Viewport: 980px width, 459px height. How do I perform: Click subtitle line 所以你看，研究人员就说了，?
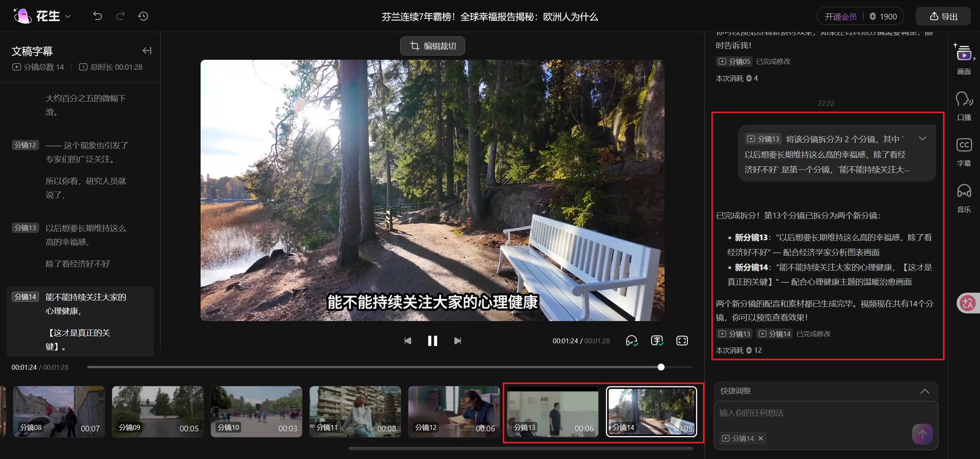pos(86,188)
